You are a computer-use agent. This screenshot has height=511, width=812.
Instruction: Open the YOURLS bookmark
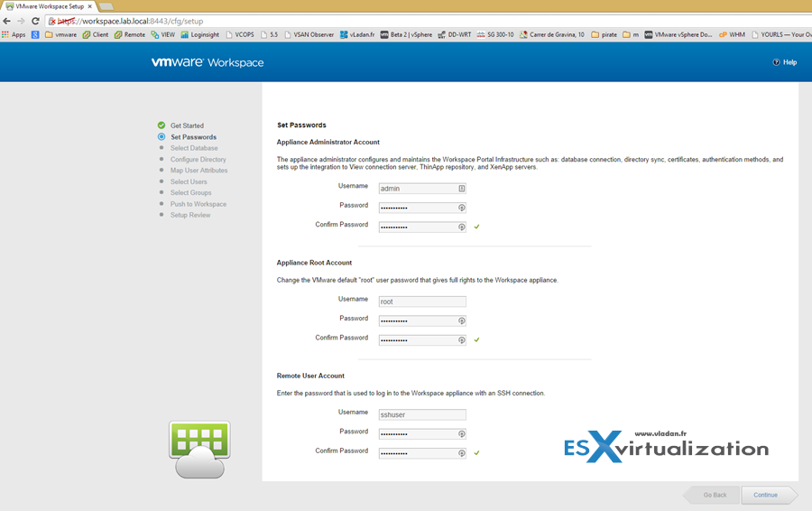(781, 34)
